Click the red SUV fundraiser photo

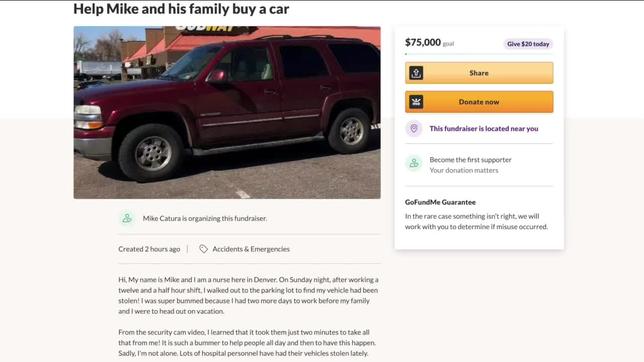(227, 113)
